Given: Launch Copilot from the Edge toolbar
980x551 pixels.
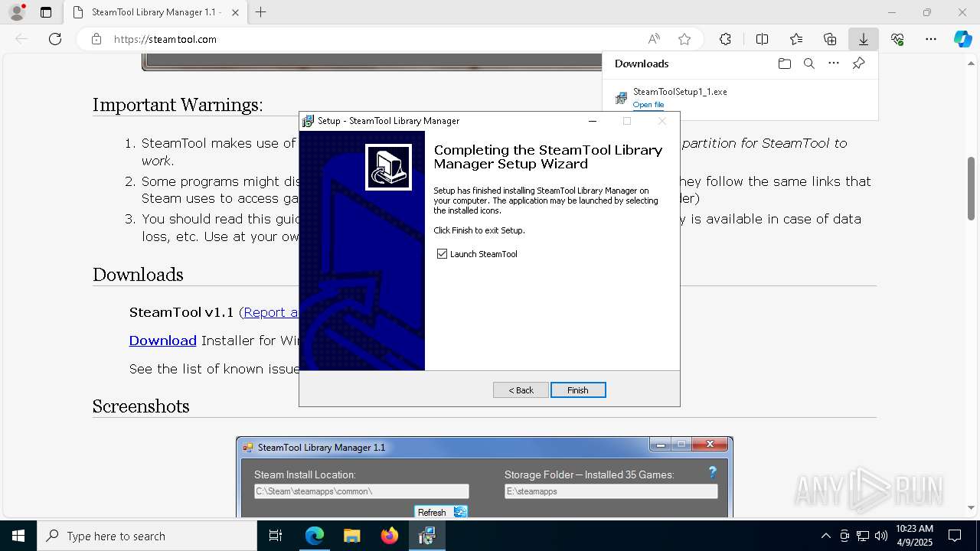Looking at the screenshot, I should (x=962, y=39).
